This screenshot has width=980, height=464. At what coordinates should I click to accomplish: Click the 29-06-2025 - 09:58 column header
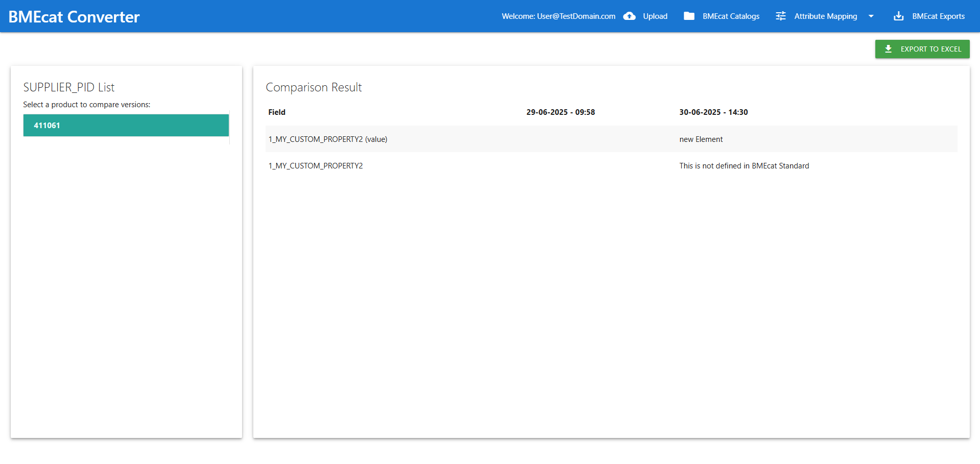pyautogui.click(x=561, y=112)
